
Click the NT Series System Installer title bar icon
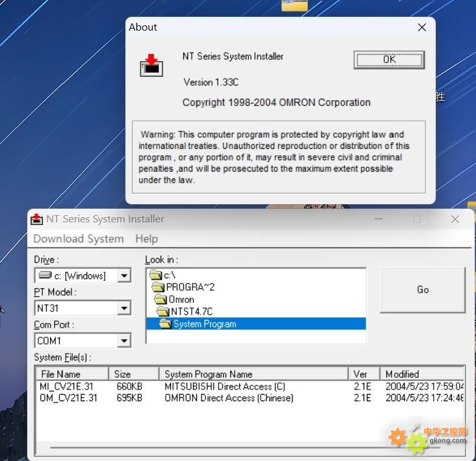[37, 219]
